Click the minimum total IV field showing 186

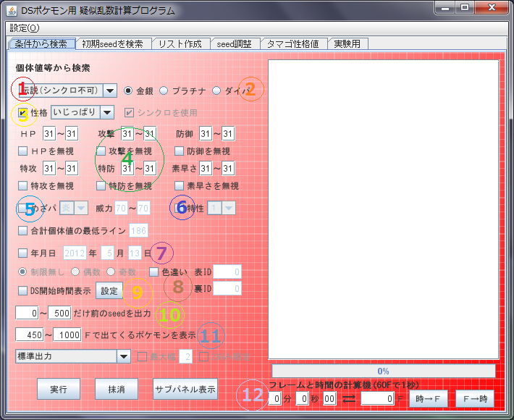click(139, 230)
